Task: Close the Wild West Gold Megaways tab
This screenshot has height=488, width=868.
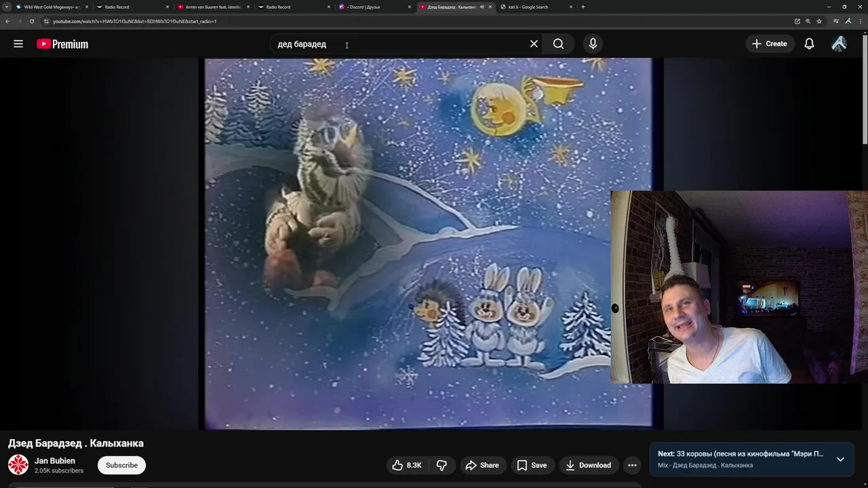Action: pyautogui.click(x=87, y=7)
